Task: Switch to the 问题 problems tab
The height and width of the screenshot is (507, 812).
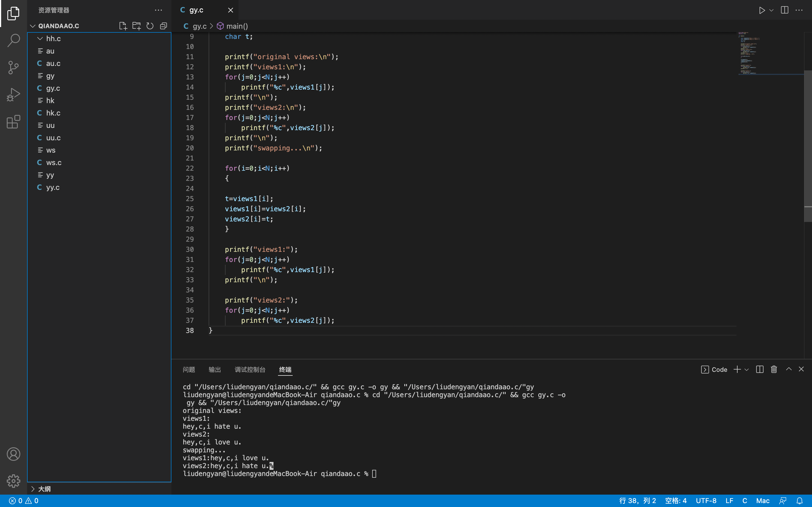Action: pos(189,369)
